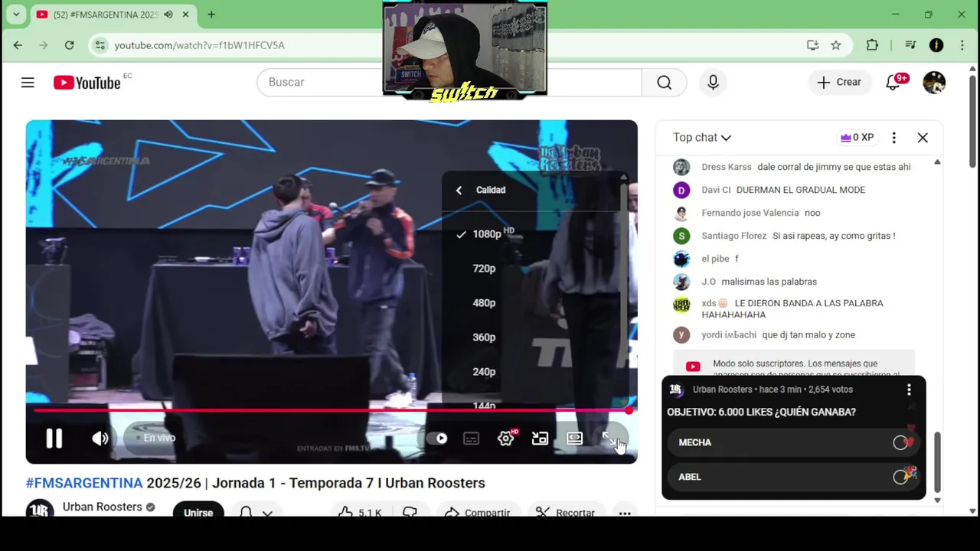980x551 pixels.
Task: Click the red video progress bar
Action: click(331, 411)
